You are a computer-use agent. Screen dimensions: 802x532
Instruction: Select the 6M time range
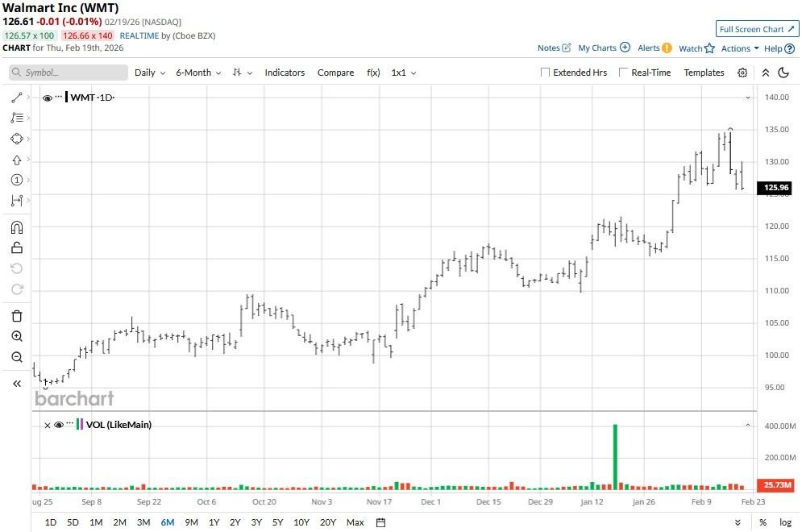click(168, 522)
